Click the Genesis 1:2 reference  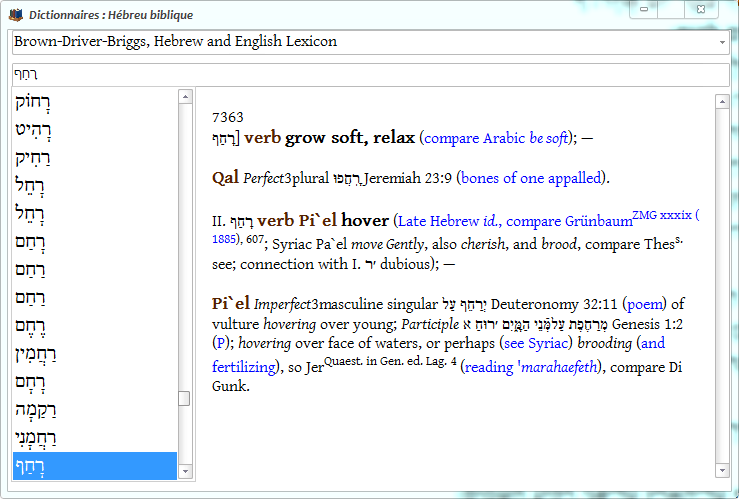(647, 324)
